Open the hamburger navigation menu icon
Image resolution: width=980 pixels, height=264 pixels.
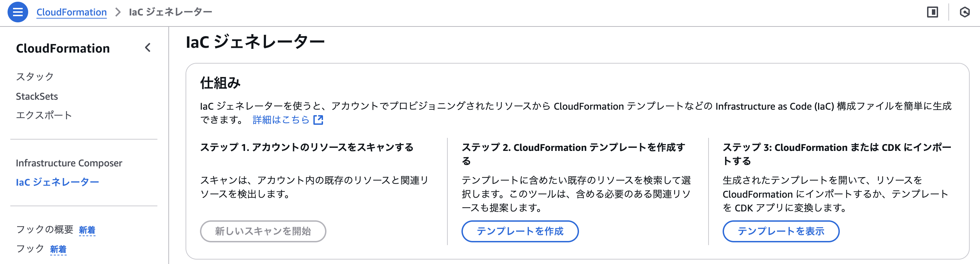[x=18, y=12]
